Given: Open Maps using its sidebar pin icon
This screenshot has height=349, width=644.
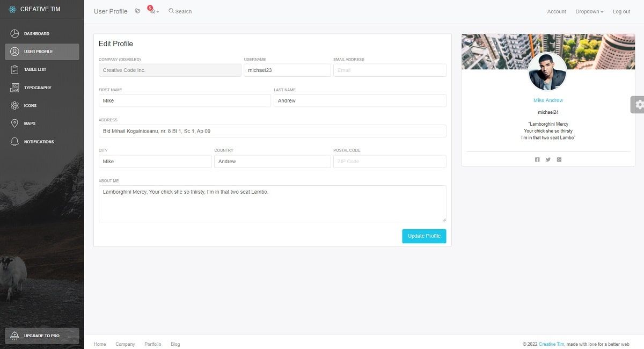Looking at the screenshot, I should tap(14, 123).
